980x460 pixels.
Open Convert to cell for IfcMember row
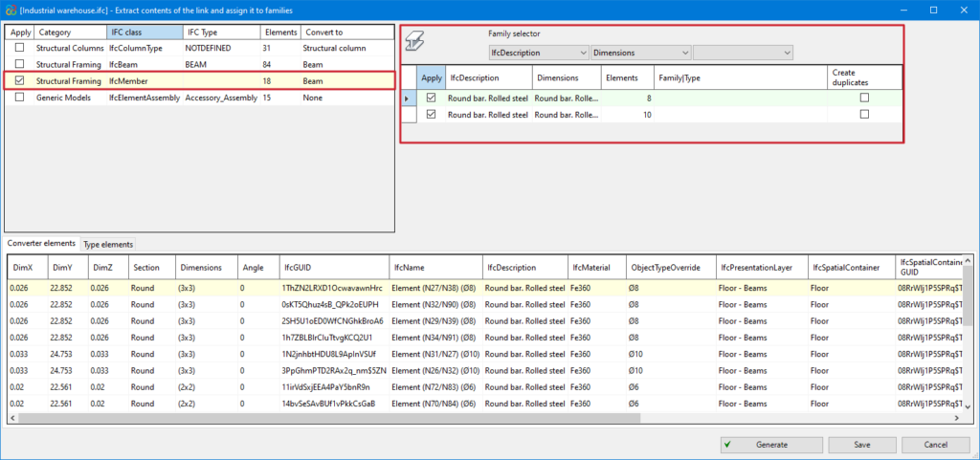pos(346,80)
